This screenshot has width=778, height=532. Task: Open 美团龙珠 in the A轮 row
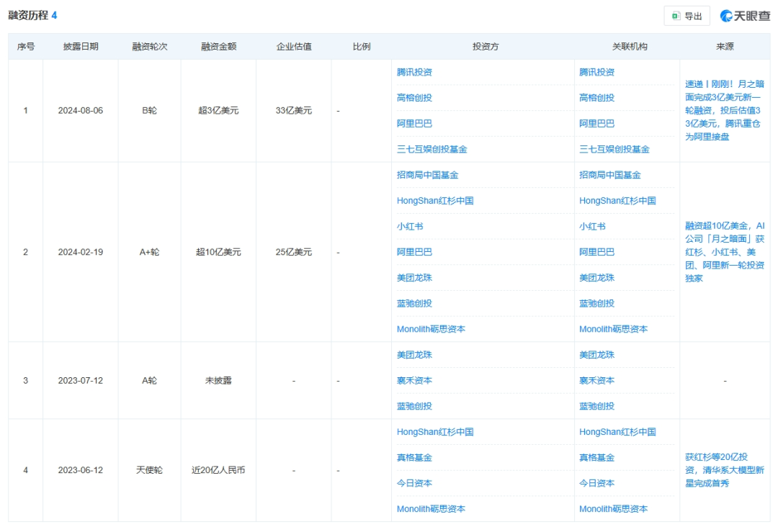point(414,355)
